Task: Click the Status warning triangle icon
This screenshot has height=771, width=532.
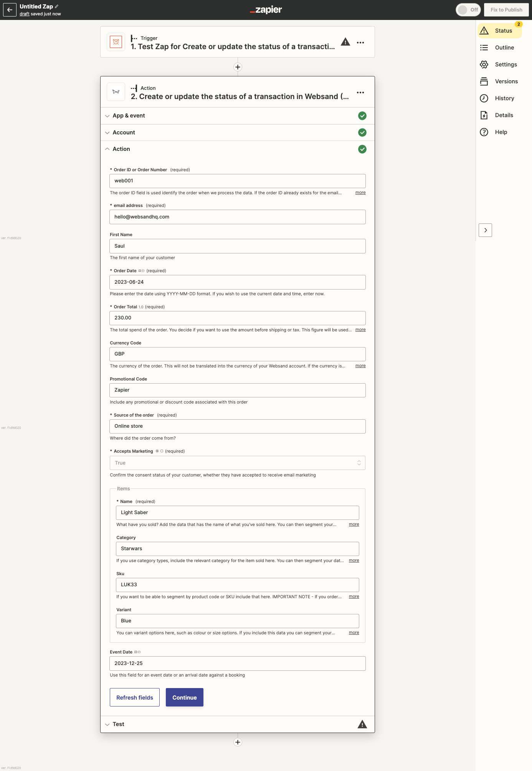Action: pyautogui.click(x=484, y=31)
